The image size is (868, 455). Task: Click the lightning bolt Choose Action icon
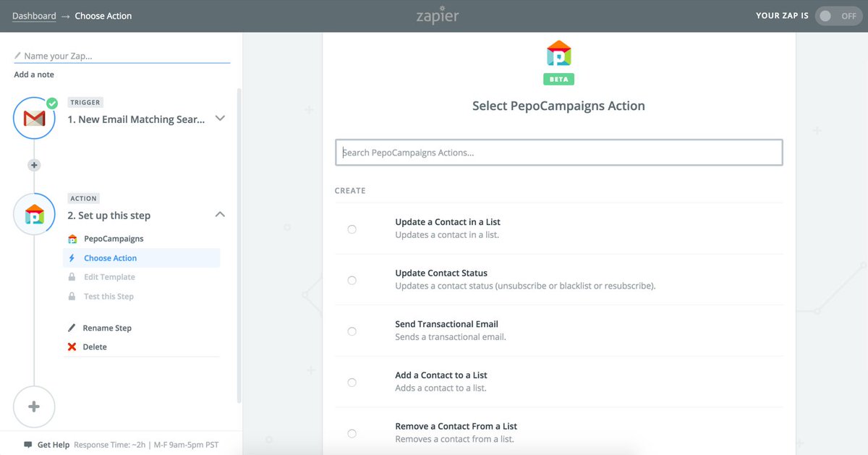pos(72,258)
